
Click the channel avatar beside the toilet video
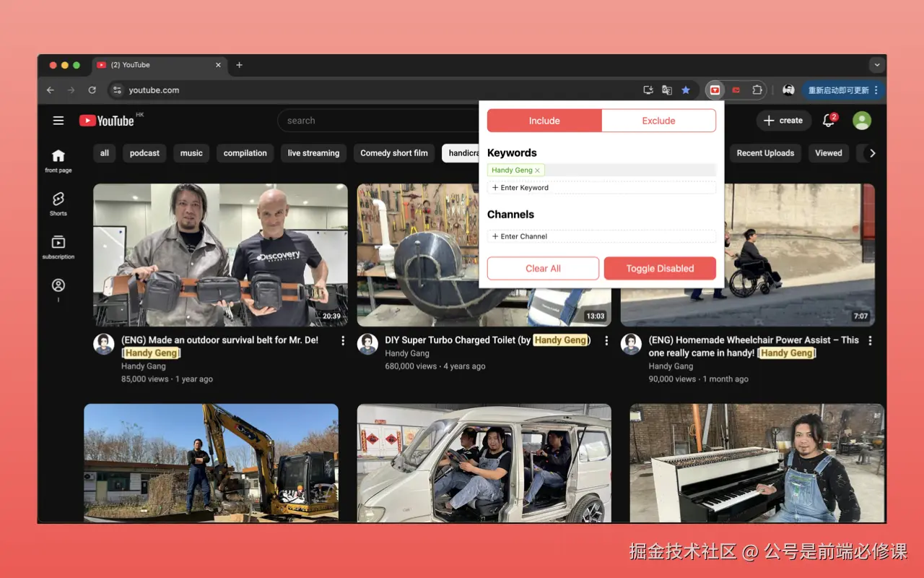pyautogui.click(x=367, y=344)
